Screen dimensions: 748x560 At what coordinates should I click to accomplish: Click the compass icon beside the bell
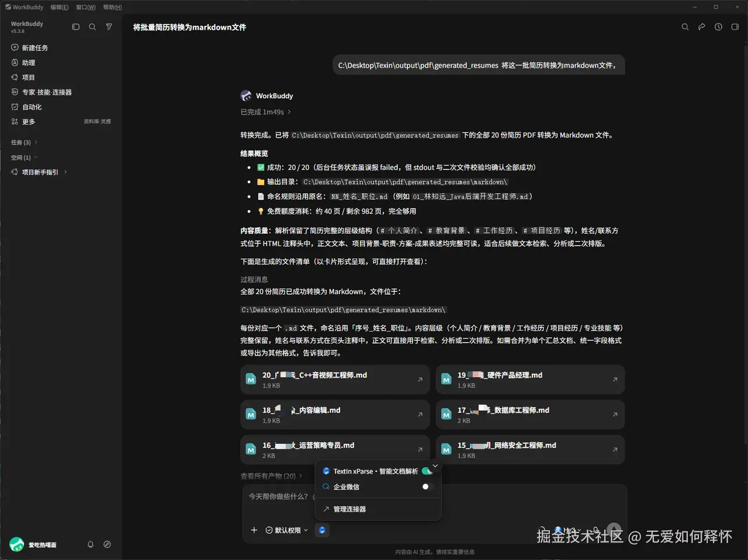(x=107, y=544)
